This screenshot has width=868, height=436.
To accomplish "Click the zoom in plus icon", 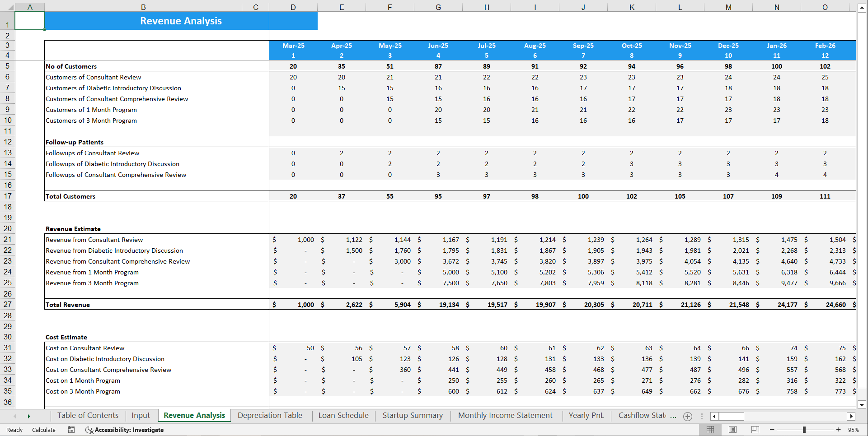I will 838,430.
